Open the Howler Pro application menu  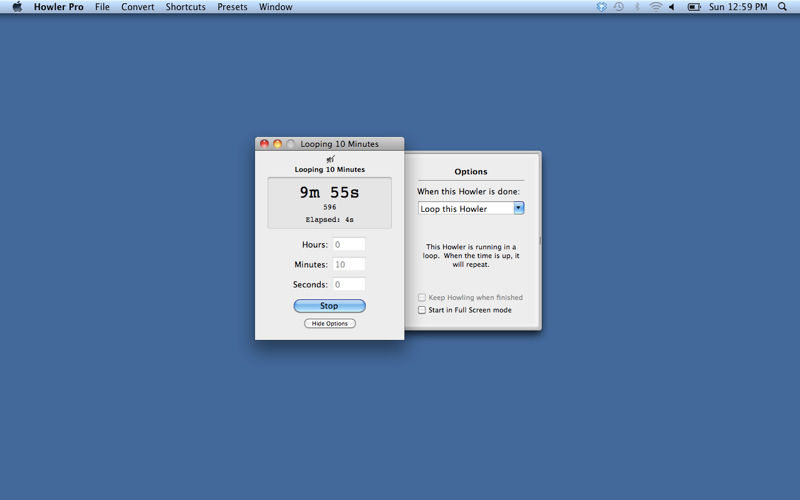(59, 7)
